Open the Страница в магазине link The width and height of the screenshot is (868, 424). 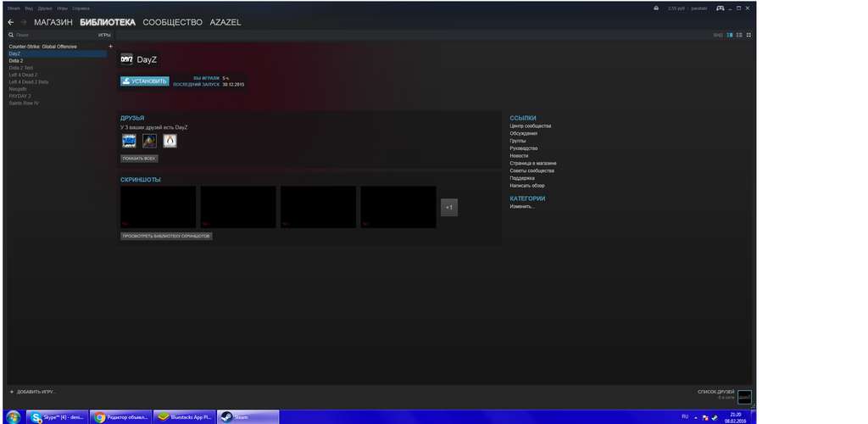(x=533, y=164)
